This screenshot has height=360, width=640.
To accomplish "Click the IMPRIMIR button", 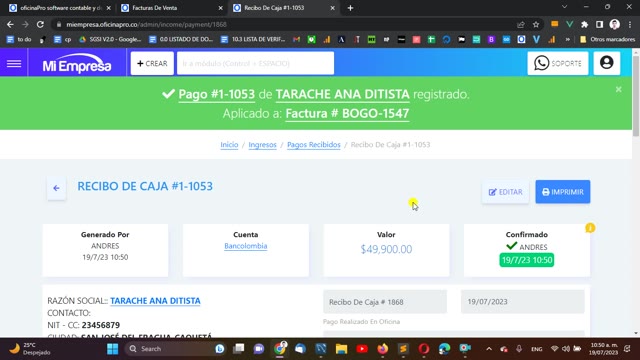I will (562, 192).
